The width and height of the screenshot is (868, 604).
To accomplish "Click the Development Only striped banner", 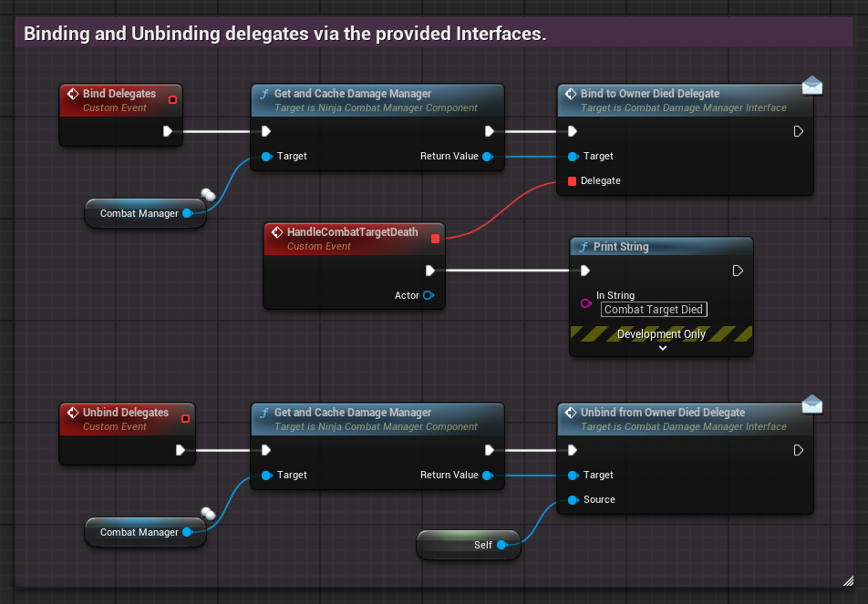I will click(x=661, y=333).
